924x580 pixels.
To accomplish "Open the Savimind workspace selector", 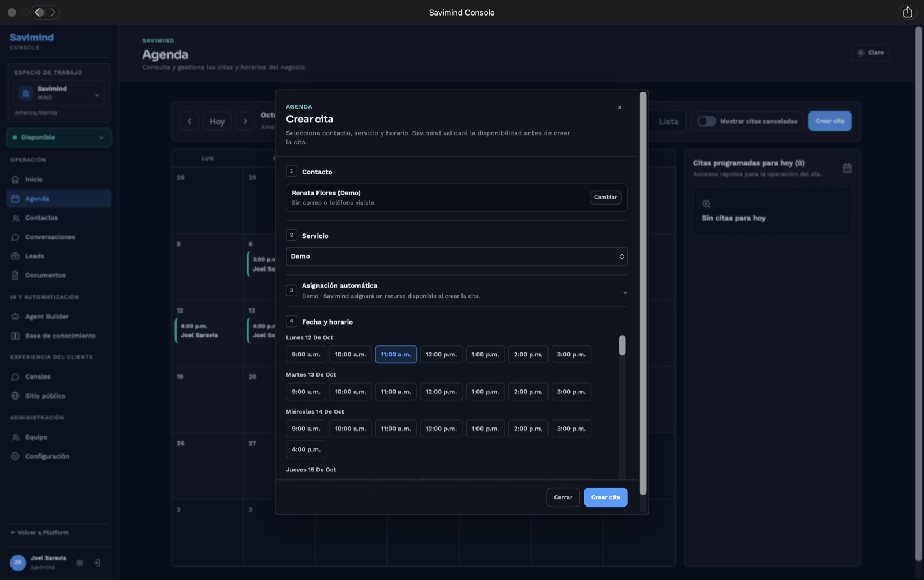I will click(x=59, y=92).
